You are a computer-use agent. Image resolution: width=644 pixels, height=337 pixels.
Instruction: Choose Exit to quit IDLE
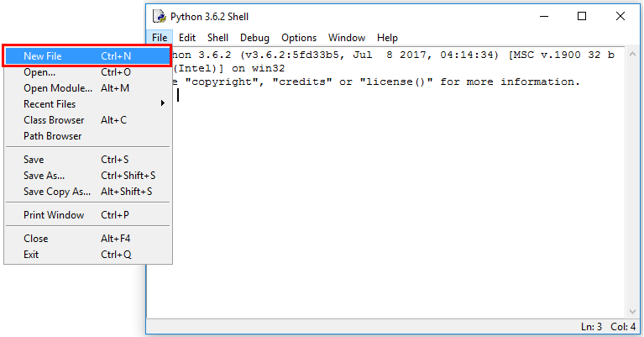[31, 255]
